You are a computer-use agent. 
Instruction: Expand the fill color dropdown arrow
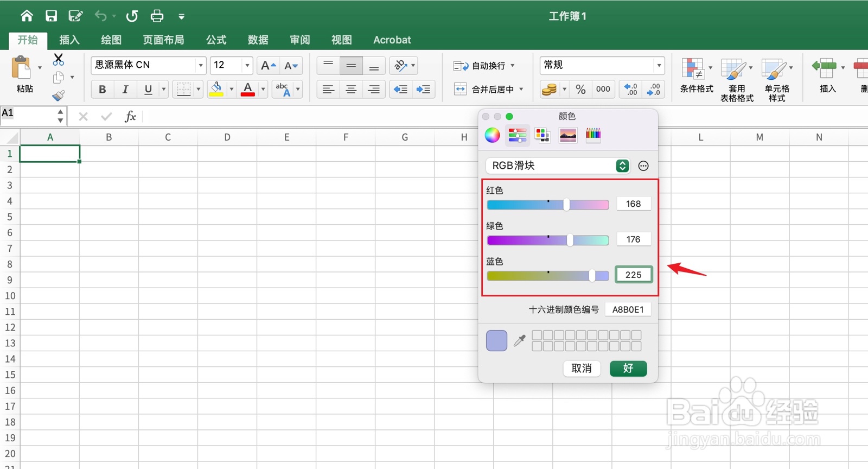click(x=231, y=89)
